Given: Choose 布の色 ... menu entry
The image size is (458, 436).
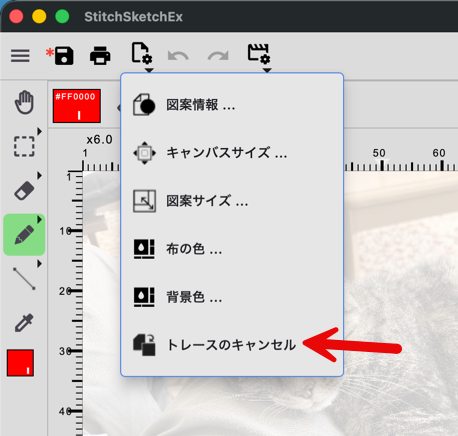Looking at the screenshot, I should [x=232, y=249].
